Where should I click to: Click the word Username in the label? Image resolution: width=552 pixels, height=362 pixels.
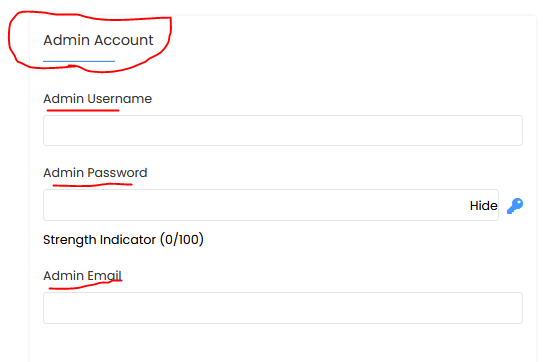click(x=120, y=99)
